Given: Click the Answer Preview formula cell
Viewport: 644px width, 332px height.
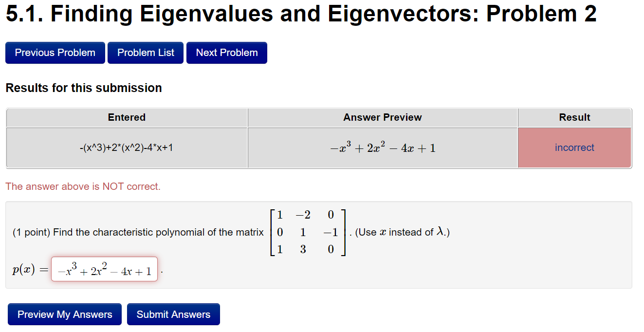Looking at the screenshot, I should coord(382,148).
